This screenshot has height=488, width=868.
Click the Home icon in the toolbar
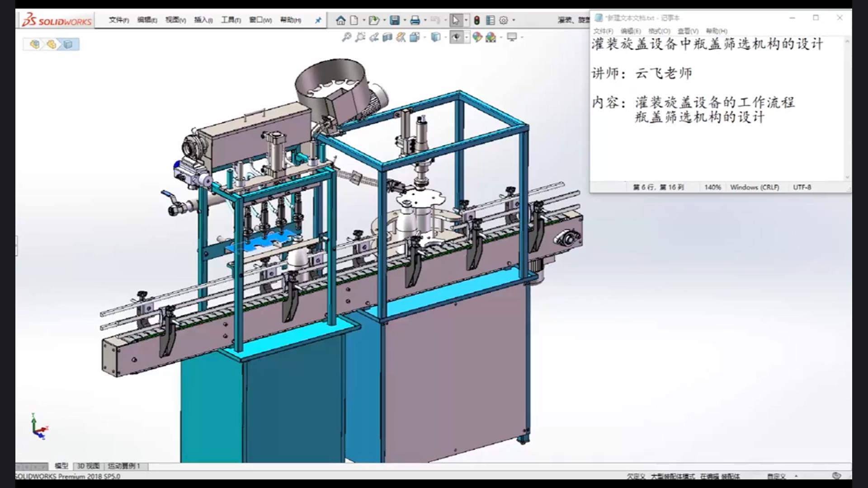(x=341, y=20)
